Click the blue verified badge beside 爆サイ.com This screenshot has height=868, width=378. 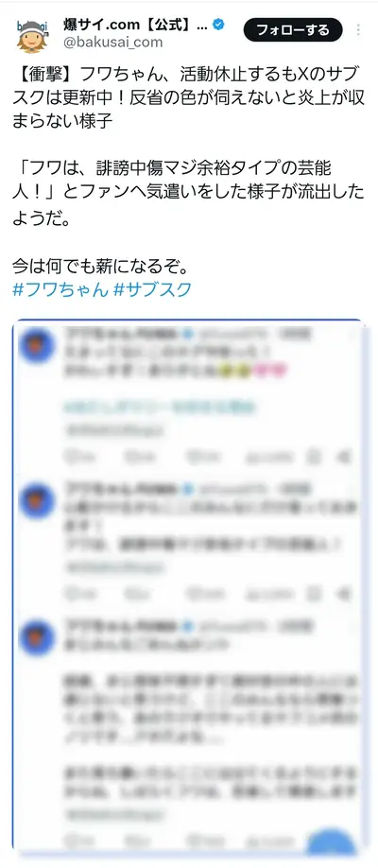[x=218, y=25]
